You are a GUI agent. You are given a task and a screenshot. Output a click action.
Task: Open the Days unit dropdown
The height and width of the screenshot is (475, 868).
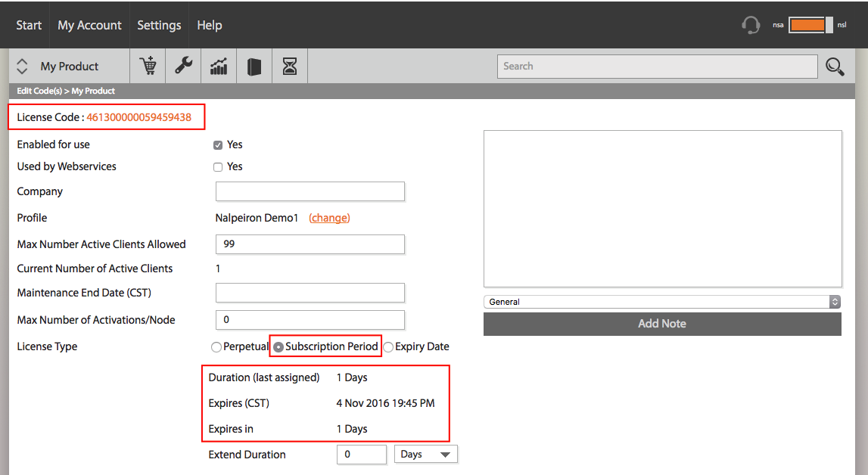pos(426,454)
